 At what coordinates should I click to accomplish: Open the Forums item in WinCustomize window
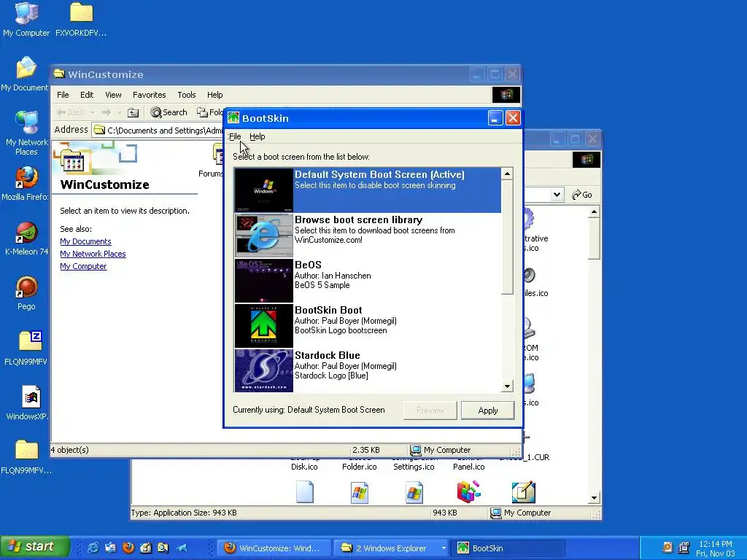212,162
